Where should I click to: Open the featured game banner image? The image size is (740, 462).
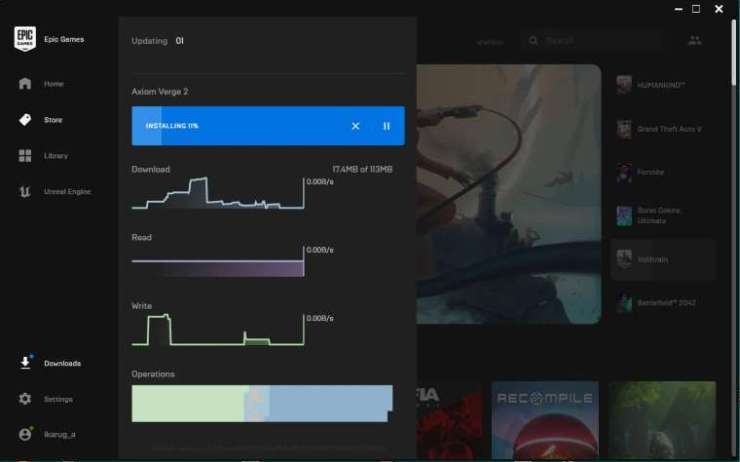tap(509, 194)
